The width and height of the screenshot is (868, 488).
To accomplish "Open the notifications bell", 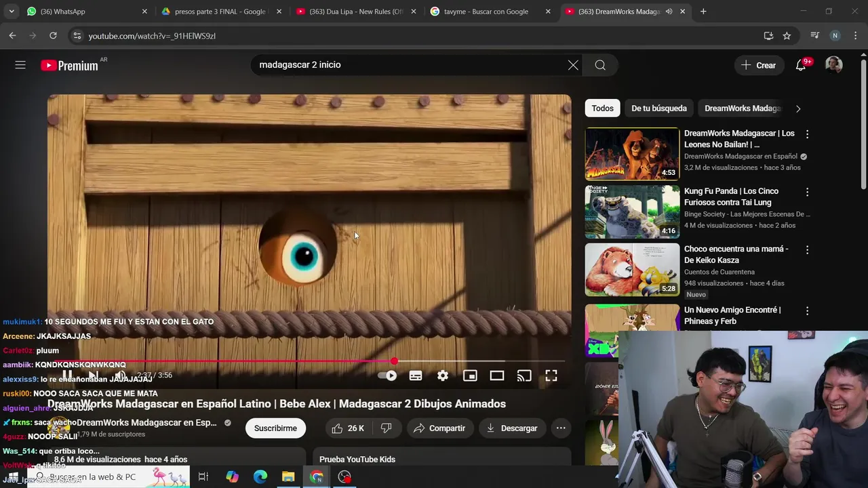I will coord(801,65).
